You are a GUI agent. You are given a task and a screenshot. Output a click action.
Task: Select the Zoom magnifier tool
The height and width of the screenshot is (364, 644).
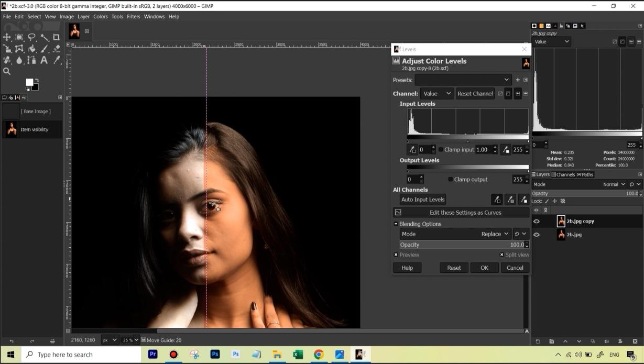coord(7,71)
